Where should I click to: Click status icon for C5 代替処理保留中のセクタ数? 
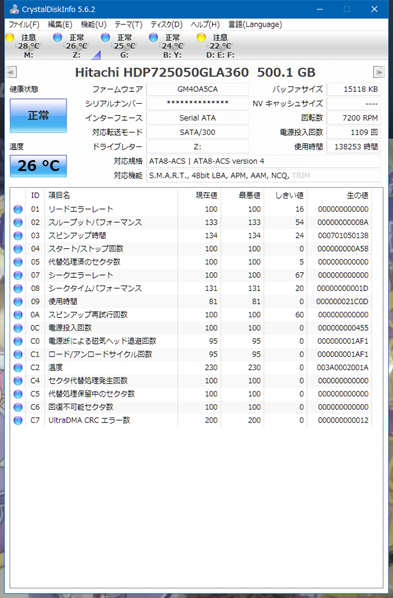pyautogui.click(x=18, y=394)
